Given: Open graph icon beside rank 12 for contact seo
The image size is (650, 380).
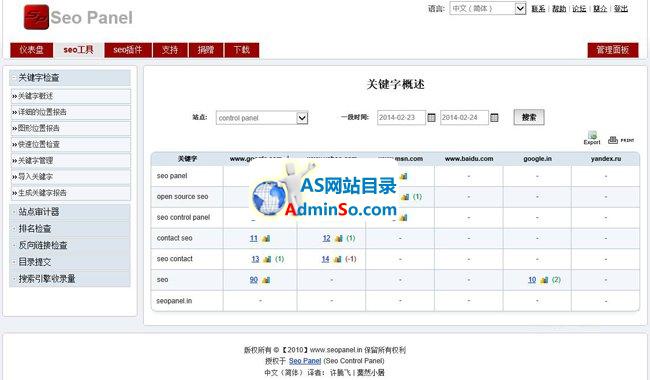Looking at the screenshot, I should click(x=339, y=238).
